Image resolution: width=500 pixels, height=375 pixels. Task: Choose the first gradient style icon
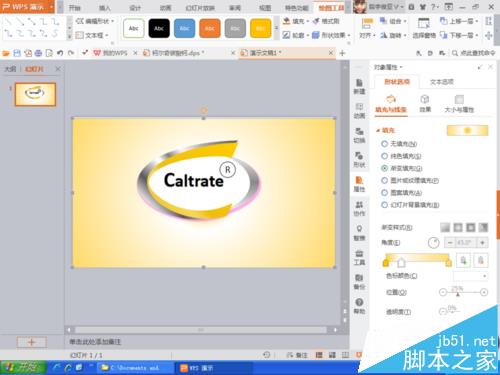tap(445, 227)
